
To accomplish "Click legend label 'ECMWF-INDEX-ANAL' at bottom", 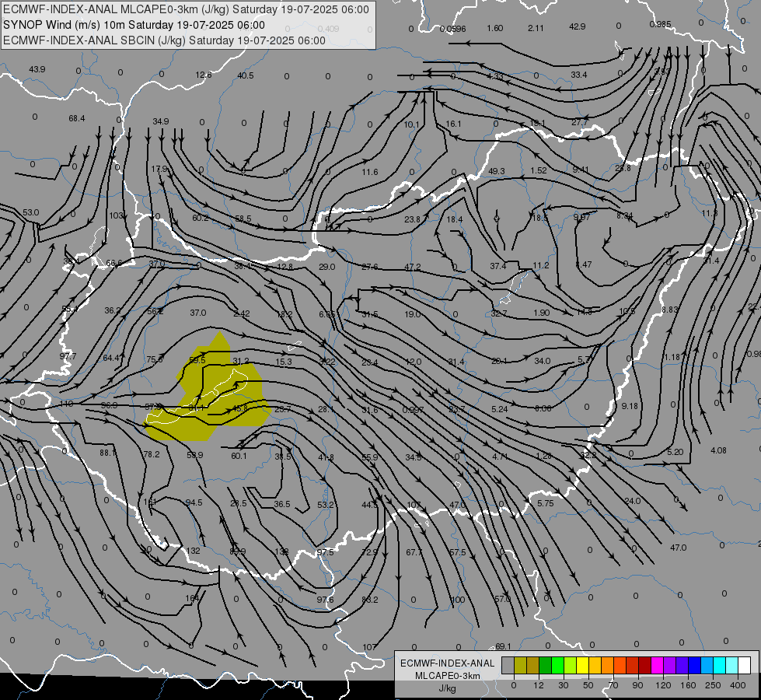I will coord(447,663).
